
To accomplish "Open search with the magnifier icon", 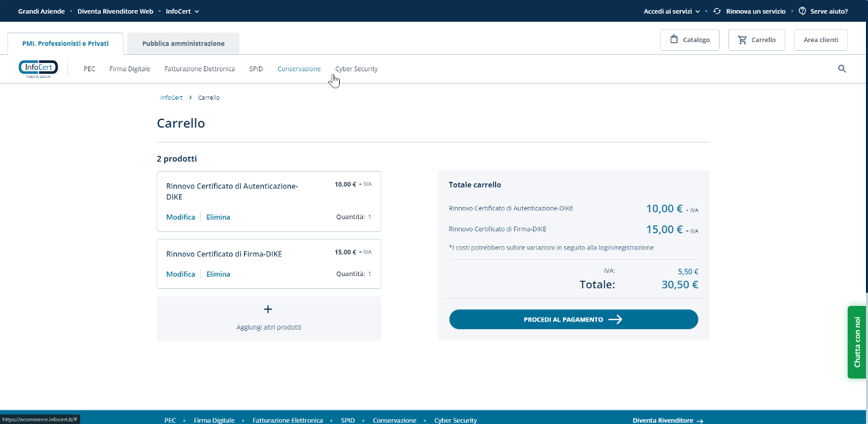I will (x=842, y=69).
